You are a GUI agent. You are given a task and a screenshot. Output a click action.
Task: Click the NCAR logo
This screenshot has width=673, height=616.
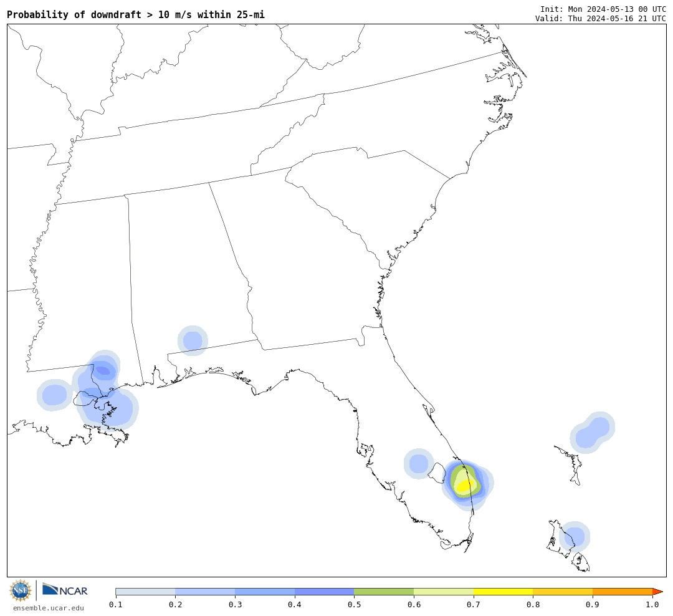coord(65,590)
